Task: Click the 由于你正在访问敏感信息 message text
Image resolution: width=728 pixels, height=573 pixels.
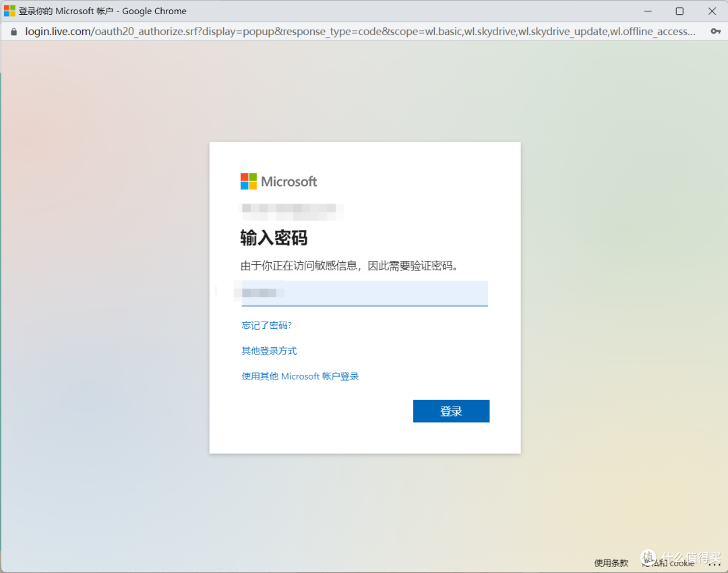Action: (349, 266)
